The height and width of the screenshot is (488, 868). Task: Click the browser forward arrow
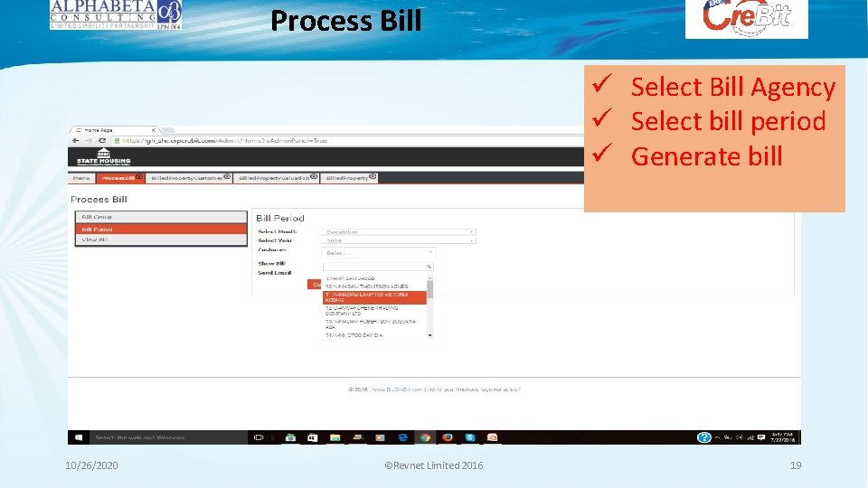(x=89, y=141)
